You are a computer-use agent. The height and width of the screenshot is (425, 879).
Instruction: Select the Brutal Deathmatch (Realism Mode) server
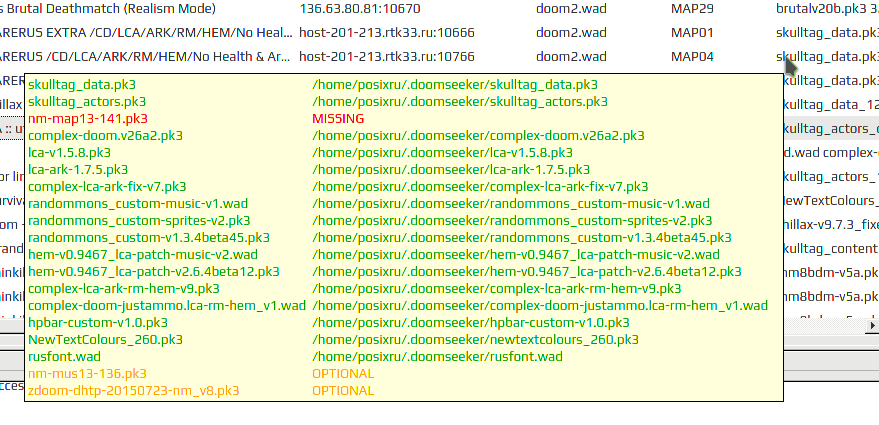[108, 9]
